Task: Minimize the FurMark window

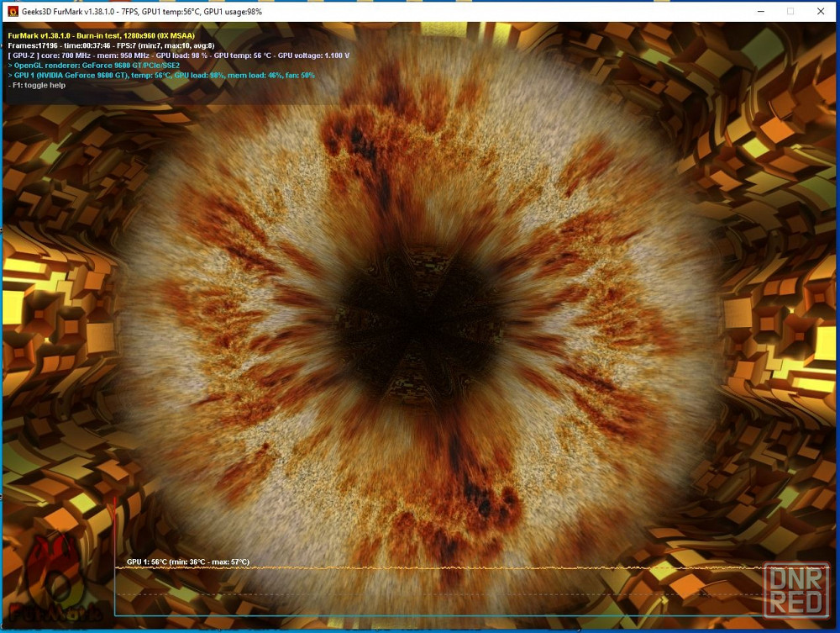Action: tap(761, 11)
